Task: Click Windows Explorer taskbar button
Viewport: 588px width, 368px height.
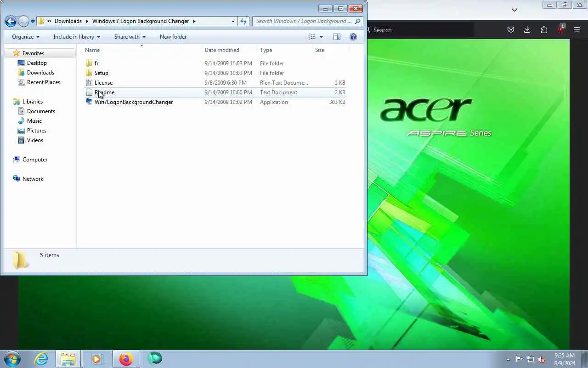Action: click(x=68, y=359)
